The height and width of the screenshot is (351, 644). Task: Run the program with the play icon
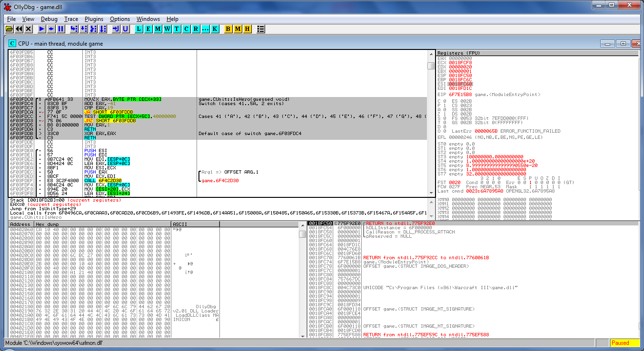(x=42, y=29)
